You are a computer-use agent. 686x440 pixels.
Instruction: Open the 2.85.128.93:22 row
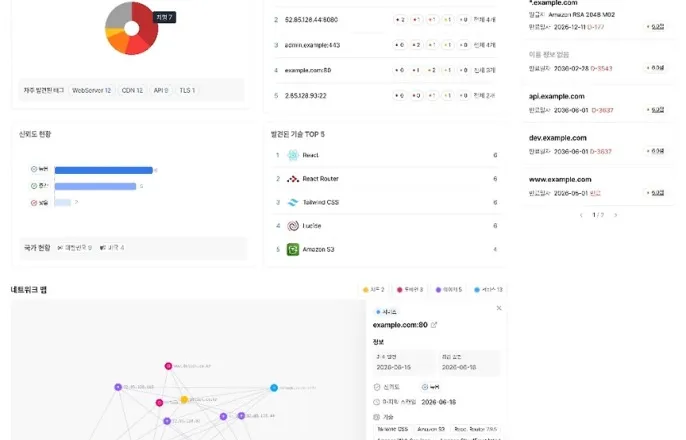pyautogui.click(x=385, y=95)
